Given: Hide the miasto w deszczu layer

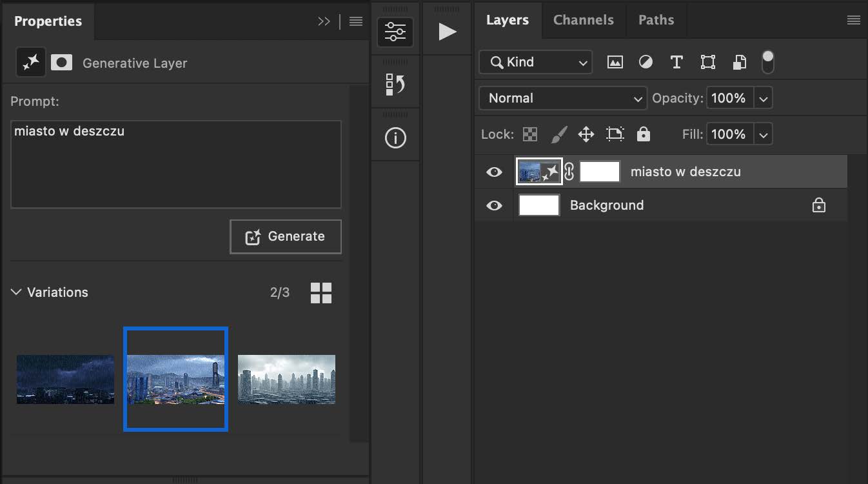Looking at the screenshot, I should coord(494,172).
